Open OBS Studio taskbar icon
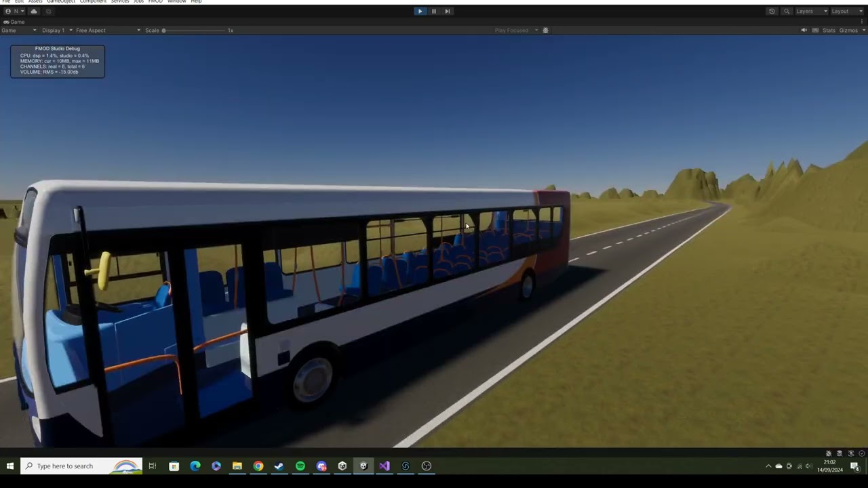The image size is (868, 488). 427,466
